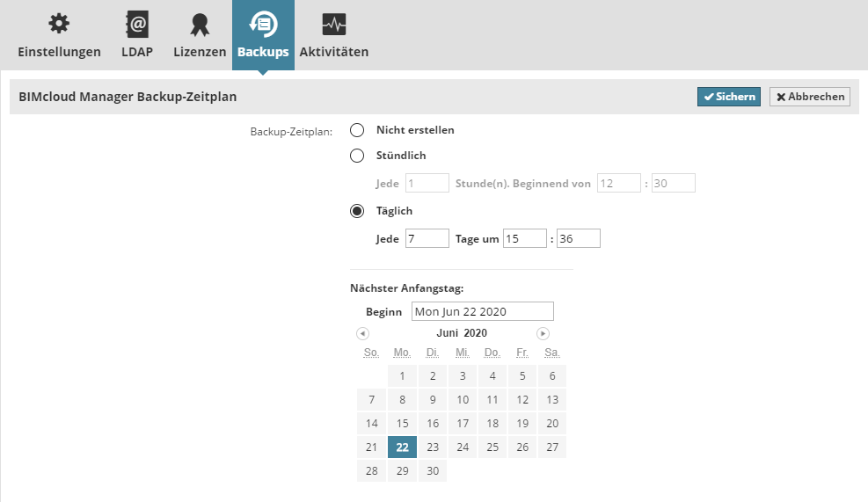
Task: Click the Sichern save button
Action: click(x=729, y=97)
